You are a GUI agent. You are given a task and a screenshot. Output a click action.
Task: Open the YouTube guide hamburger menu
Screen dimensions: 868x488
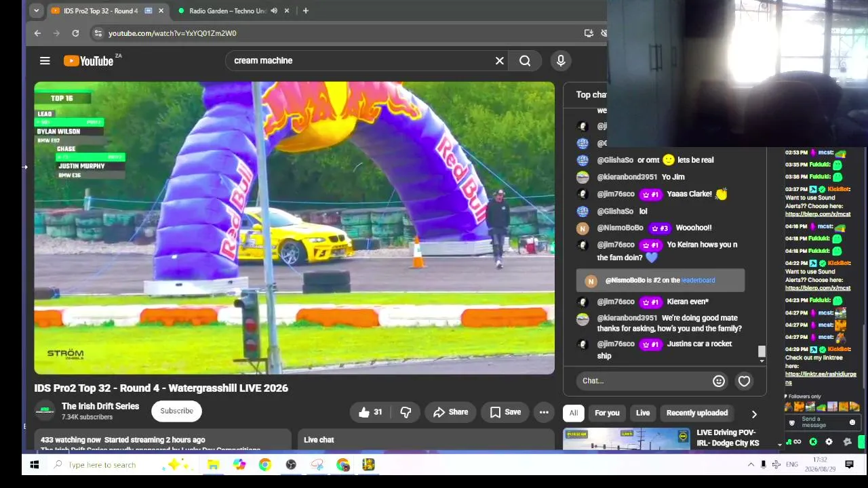[x=45, y=61]
